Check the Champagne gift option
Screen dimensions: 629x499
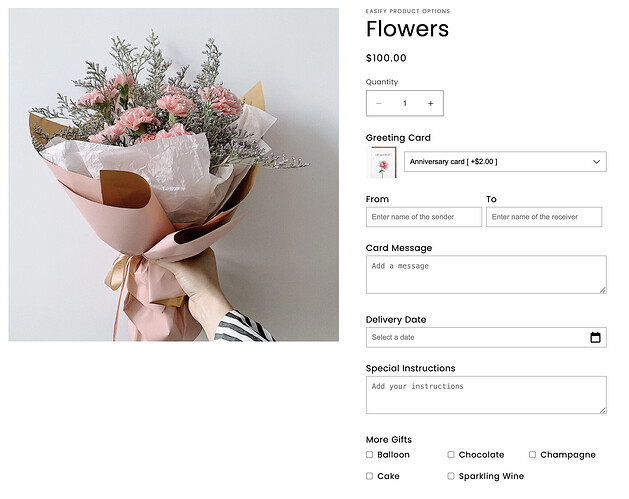point(533,455)
